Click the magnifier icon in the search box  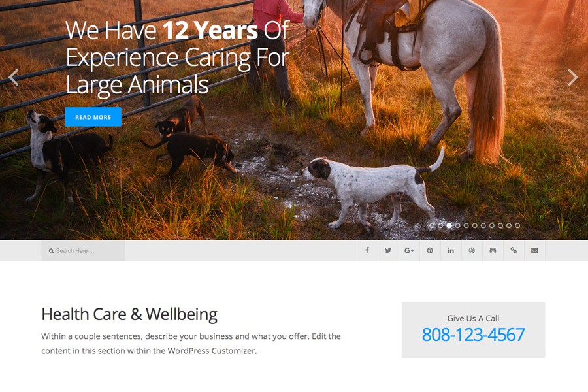51,251
